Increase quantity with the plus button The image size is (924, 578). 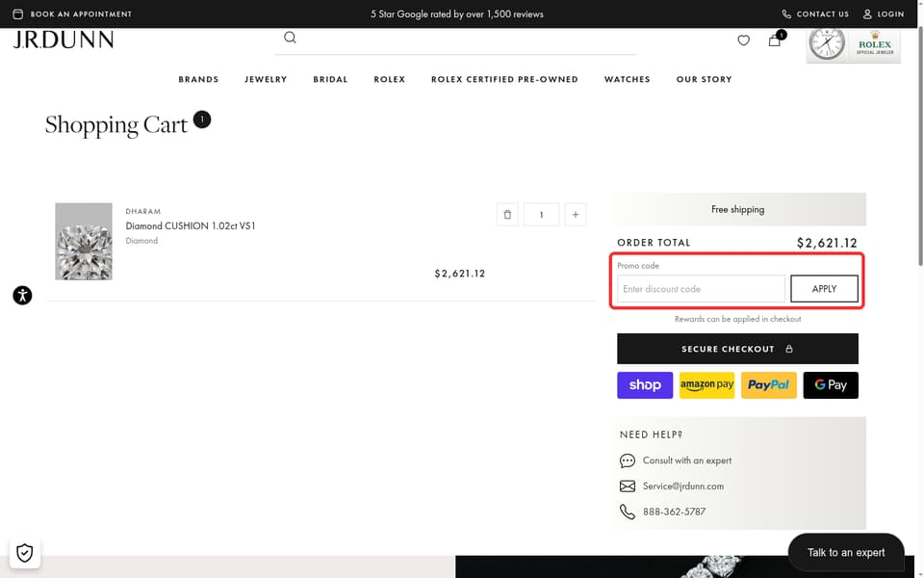(x=576, y=215)
